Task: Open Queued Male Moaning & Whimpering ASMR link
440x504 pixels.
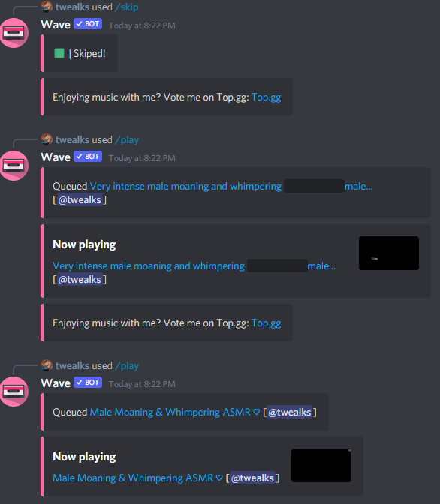Action: click(175, 412)
